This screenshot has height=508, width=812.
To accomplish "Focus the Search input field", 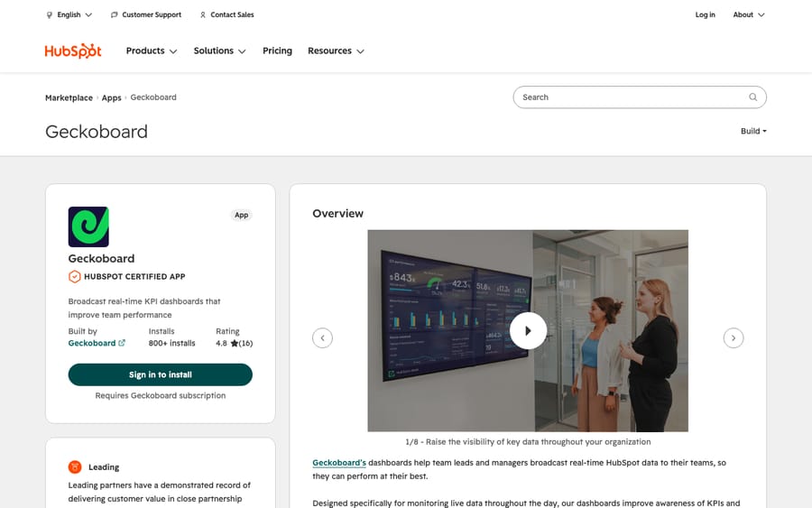I will pos(640,97).
